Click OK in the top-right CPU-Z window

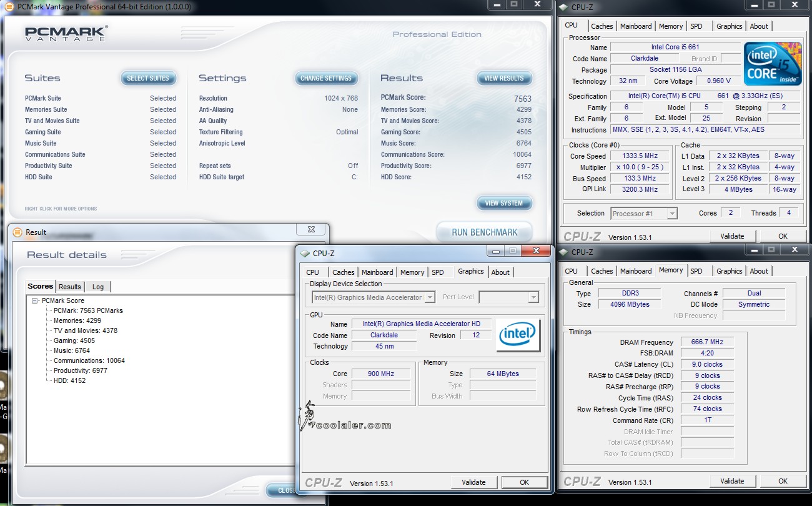click(x=783, y=236)
